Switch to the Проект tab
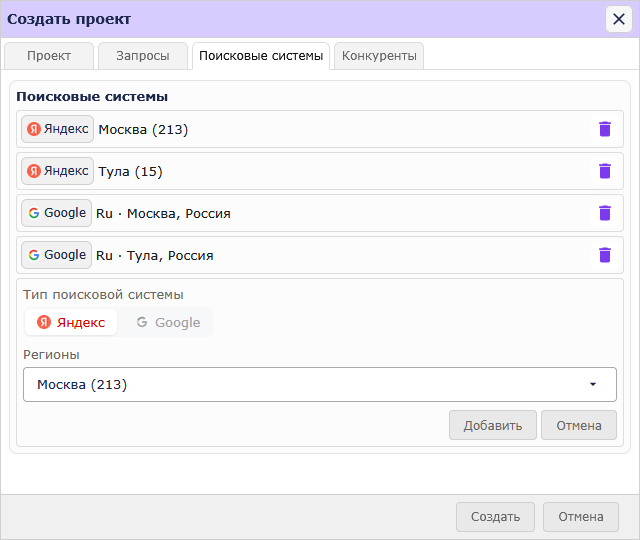 tap(49, 56)
